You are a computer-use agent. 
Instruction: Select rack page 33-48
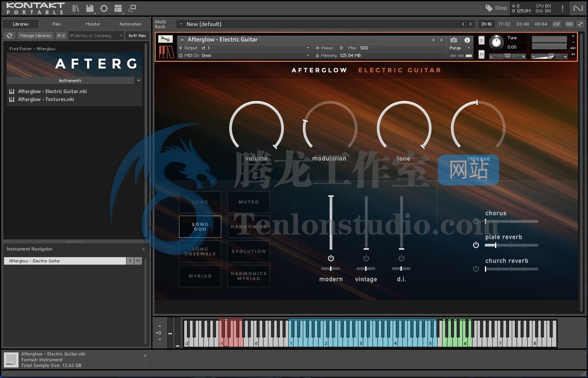(522, 24)
